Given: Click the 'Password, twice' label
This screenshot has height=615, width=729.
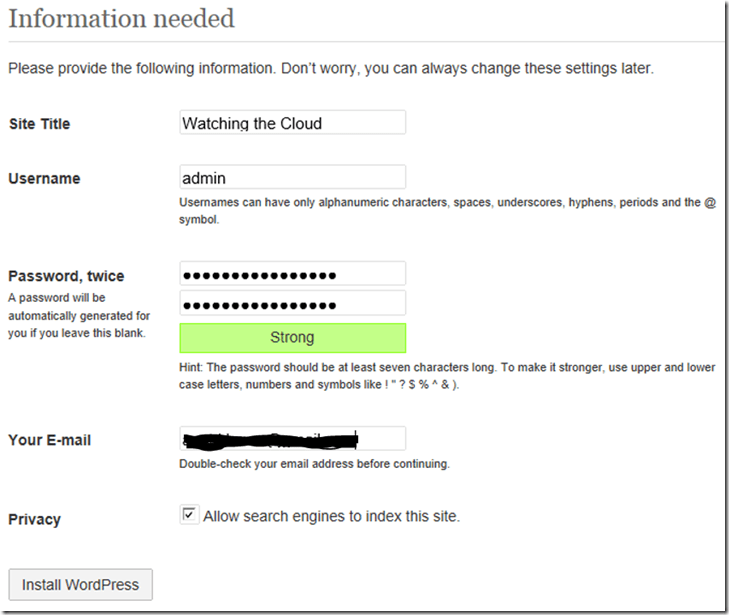Looking at the screenshot, I should coord(66,276).
